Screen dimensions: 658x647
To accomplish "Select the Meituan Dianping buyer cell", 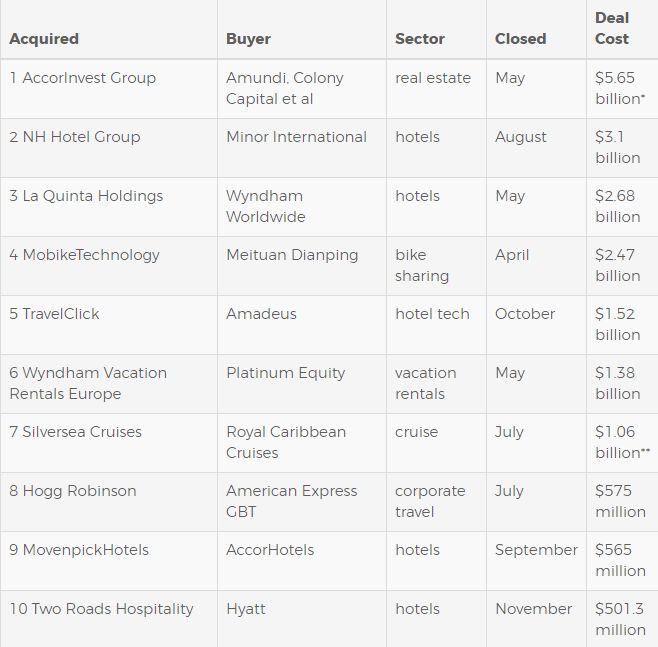I will click(x=292, y=255).
